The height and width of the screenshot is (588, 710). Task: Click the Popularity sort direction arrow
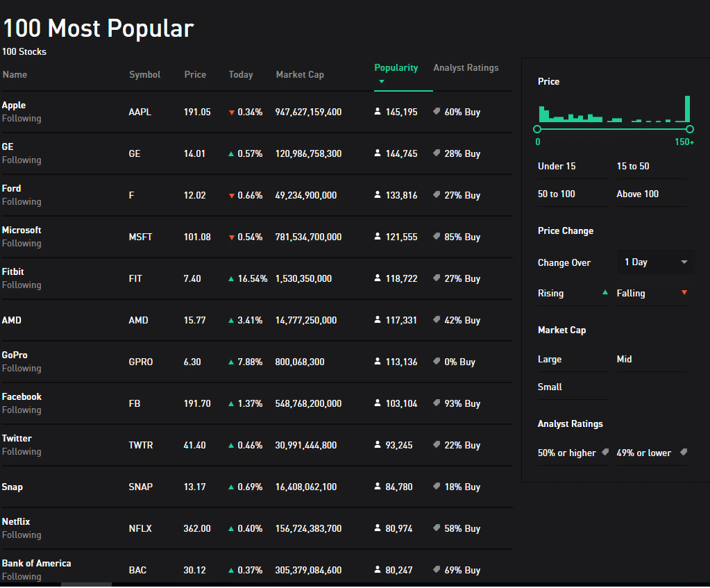(382, 81)
